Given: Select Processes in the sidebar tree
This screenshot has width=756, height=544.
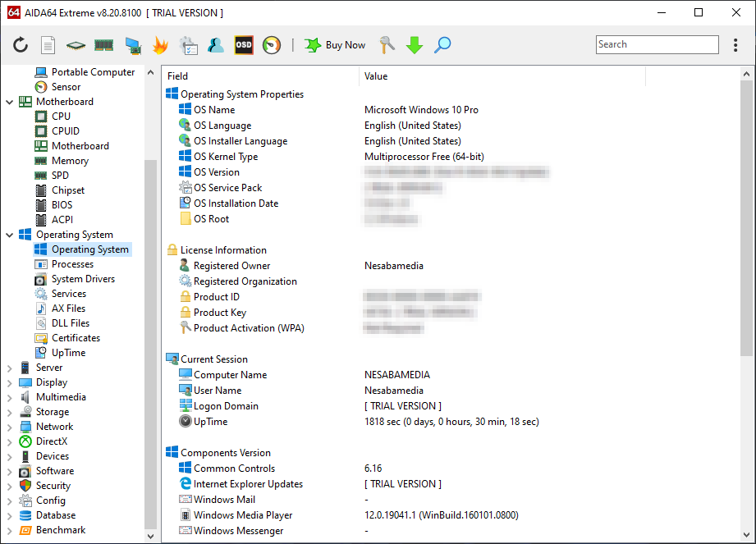Looking at the screenshot, I should tap(72, 264).
